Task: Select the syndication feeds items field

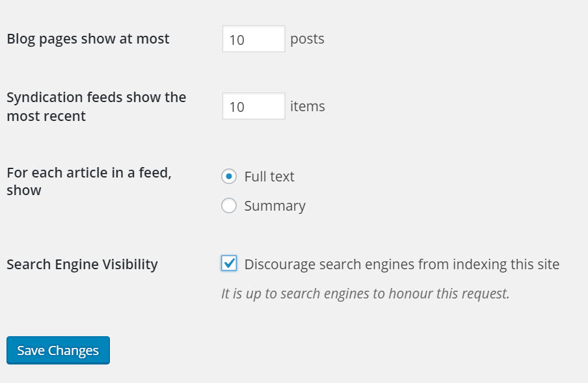Action: click(253, 106)
